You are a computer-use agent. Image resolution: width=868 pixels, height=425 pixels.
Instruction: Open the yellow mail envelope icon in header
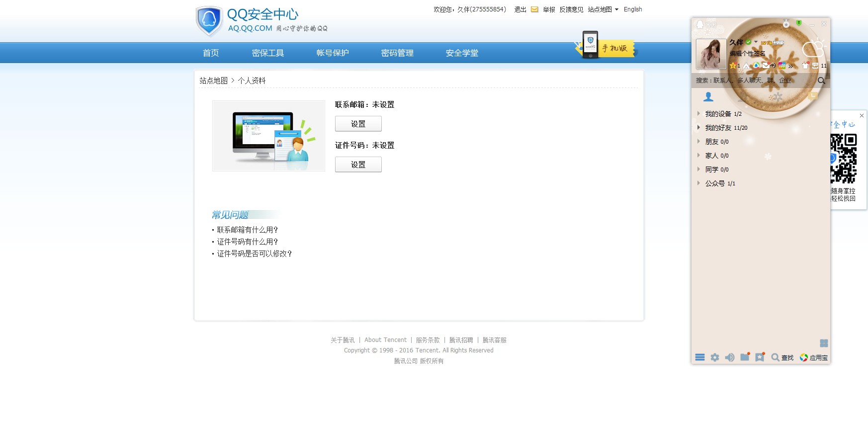point(534,9)
